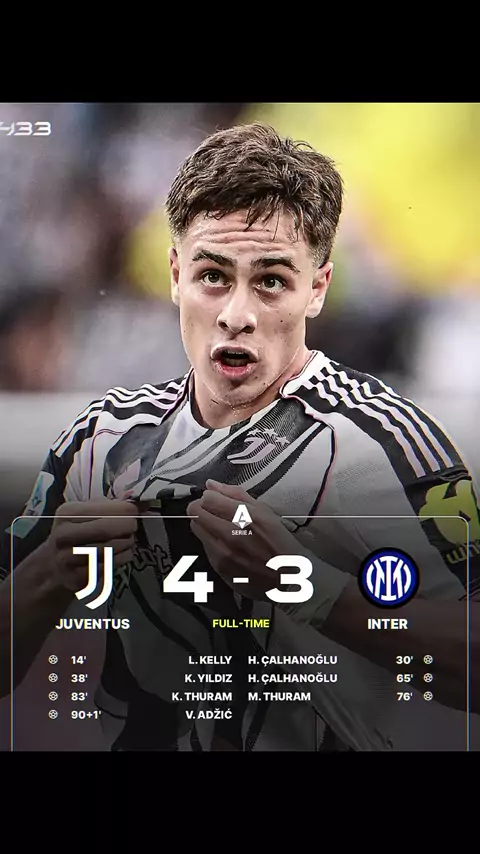Viewport: 480px width, 854px height.
Task: Click the 433 watermark logo
Action: coord(25,129)
